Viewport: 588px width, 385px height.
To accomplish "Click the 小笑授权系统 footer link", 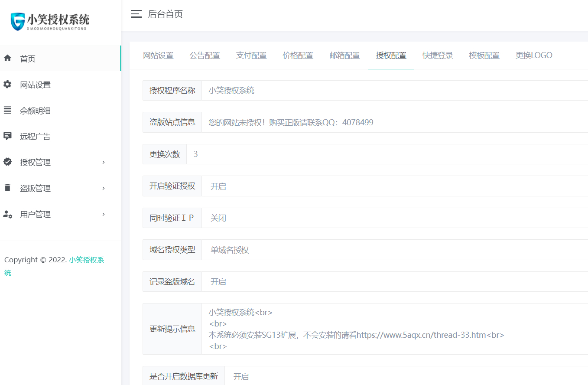I will pyautogui.click(x=87, y=260).
